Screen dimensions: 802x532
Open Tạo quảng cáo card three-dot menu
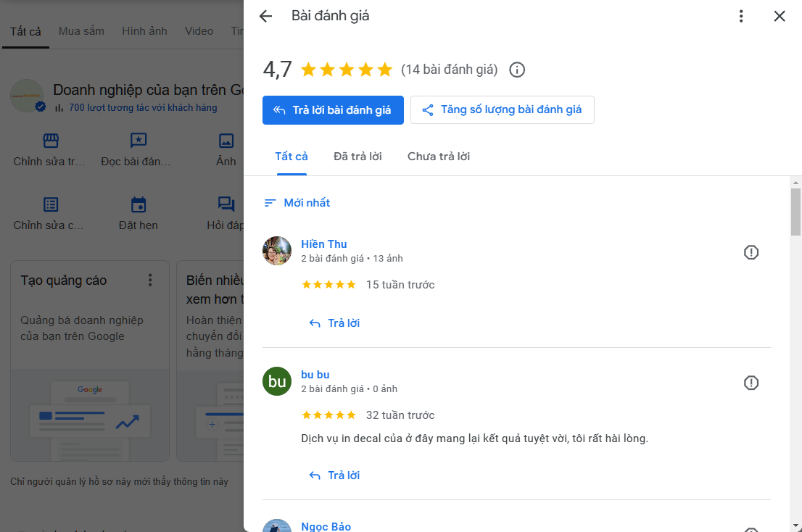150,280
